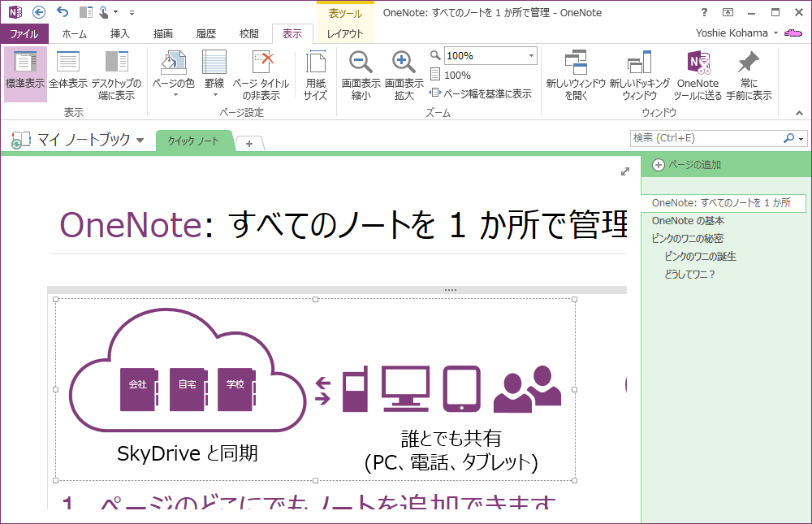Click the notebook sync icon
This screenshot has width=812, height=524.
click(20, 140)
